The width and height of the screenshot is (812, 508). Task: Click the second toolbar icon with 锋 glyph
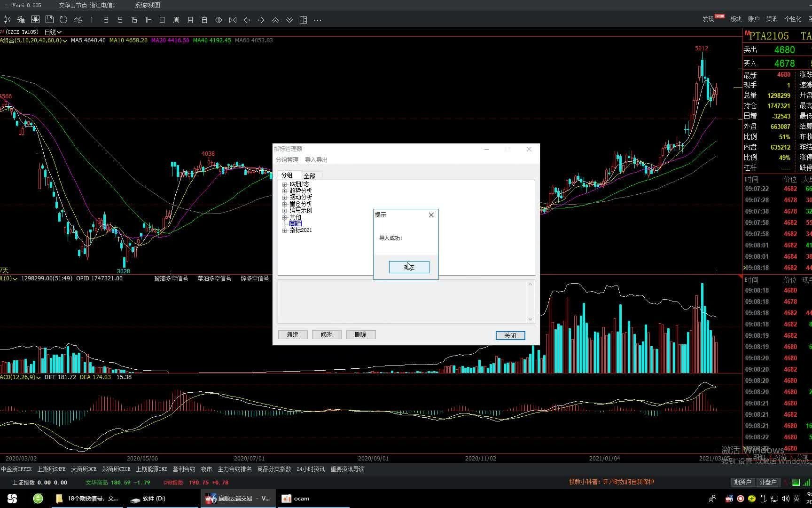[x=21, y=20]
